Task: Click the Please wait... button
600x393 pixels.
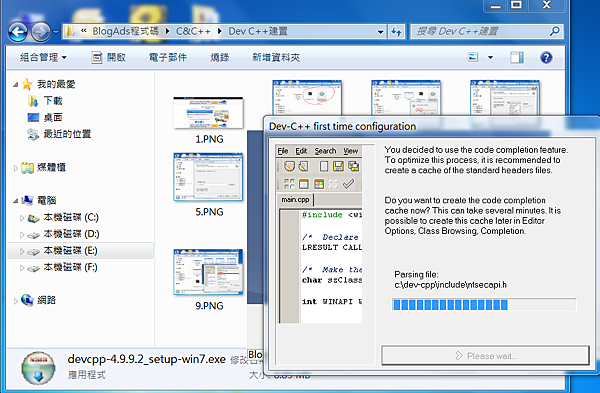Action: click(485, 355)
